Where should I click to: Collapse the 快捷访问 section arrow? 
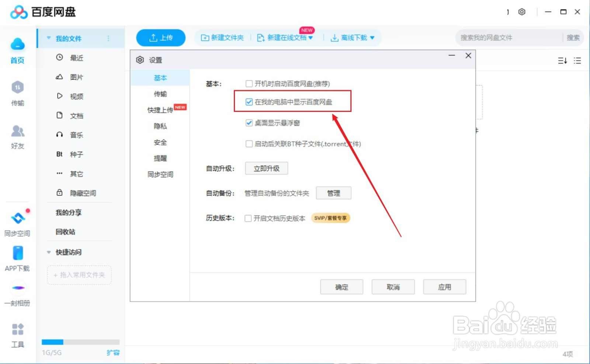coord(49,252)
